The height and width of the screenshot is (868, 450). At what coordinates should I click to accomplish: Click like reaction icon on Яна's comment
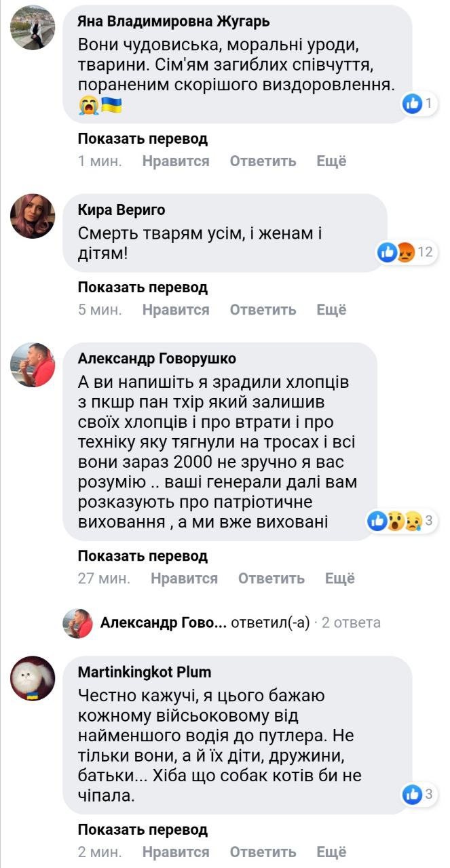pos(412,103)
